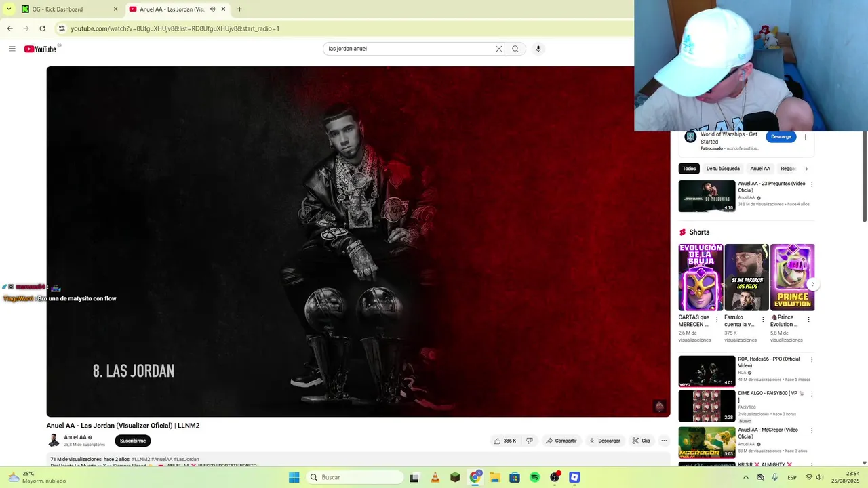Image resolution: width=868 pixels, height=488 pixels.
Task: Go back in the browser
Action: point(9,28)
